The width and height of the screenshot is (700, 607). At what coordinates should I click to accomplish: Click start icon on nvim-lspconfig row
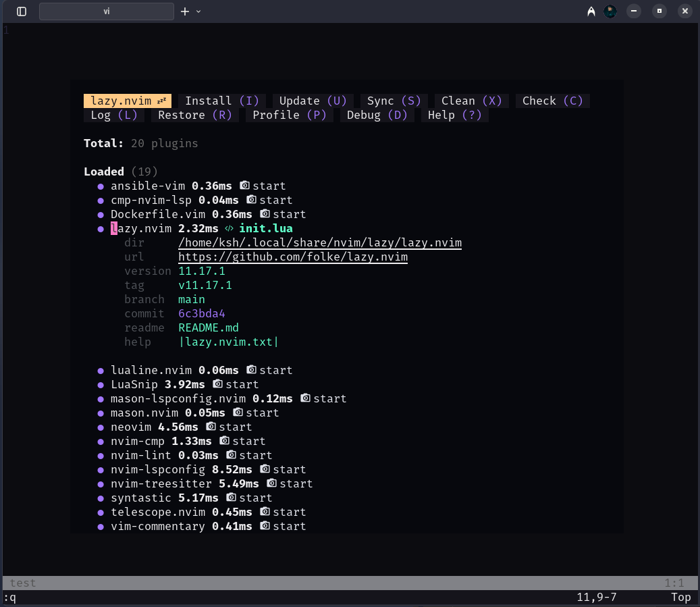pyautogui.click(x=265, y=469)
